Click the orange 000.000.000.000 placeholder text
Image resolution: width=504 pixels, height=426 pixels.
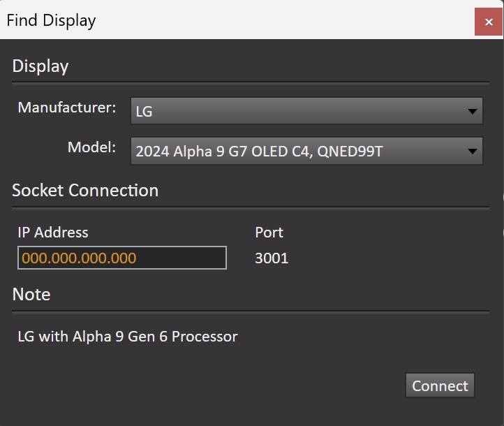click(79, 258)
